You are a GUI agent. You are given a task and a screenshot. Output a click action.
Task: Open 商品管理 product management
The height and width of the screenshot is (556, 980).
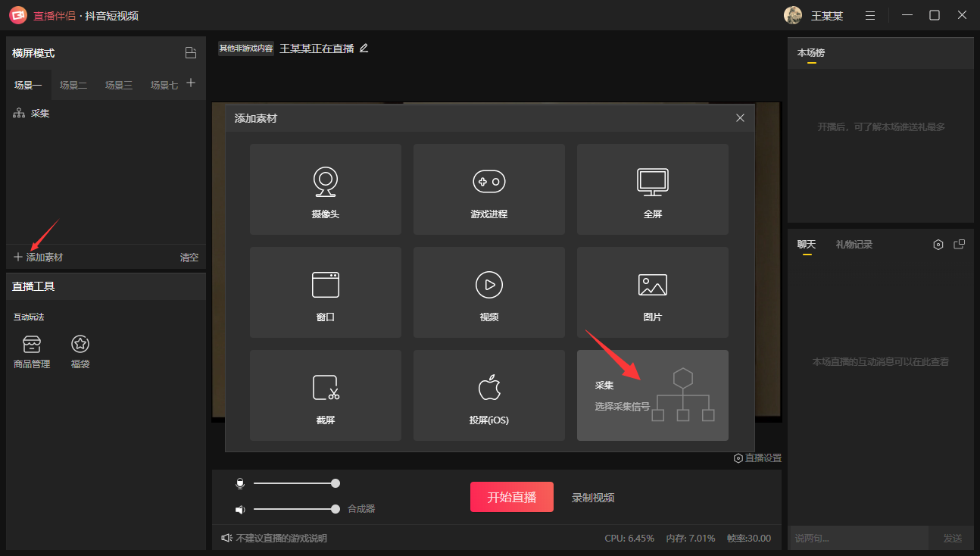32,353
